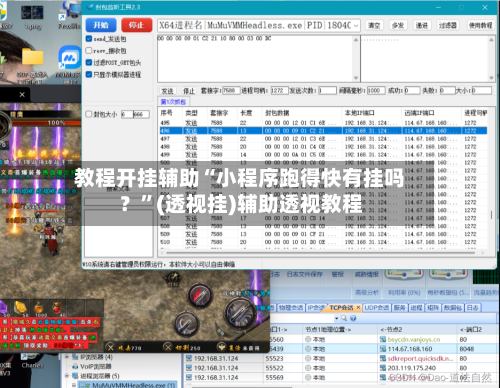The image size is (500, 388).
Task: Expand the IP浏览器 (4) tree node
Action: (67, 357)
